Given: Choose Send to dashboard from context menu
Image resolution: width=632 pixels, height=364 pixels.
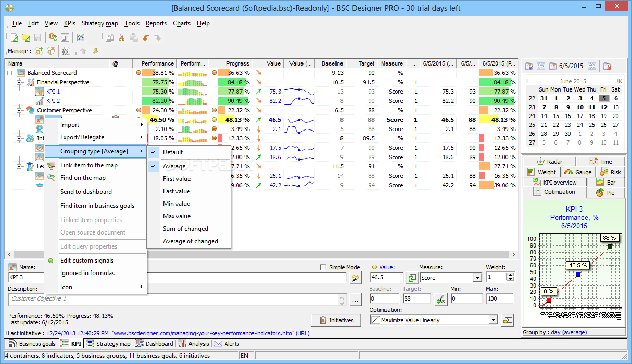Looking at the screenshot, I should [96, 192].
